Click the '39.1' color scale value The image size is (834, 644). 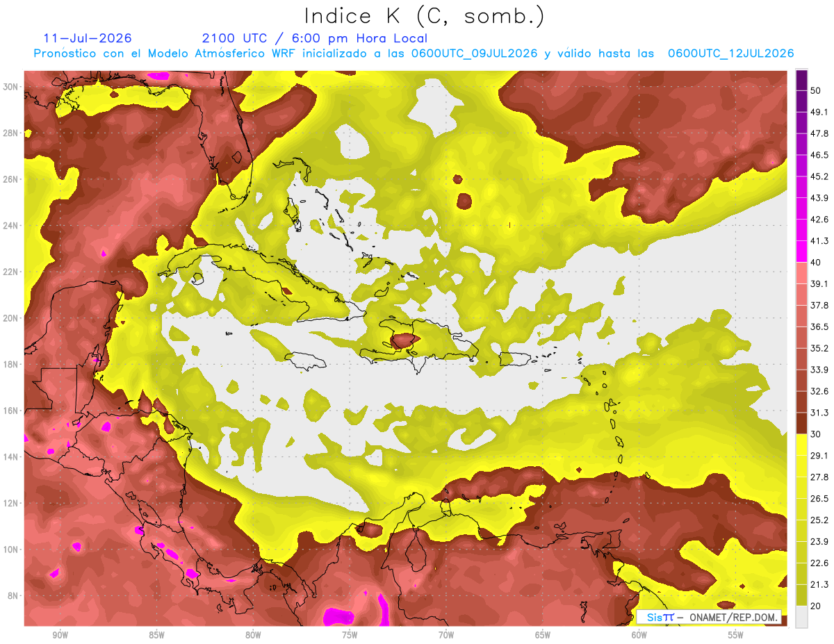[819, 283]
